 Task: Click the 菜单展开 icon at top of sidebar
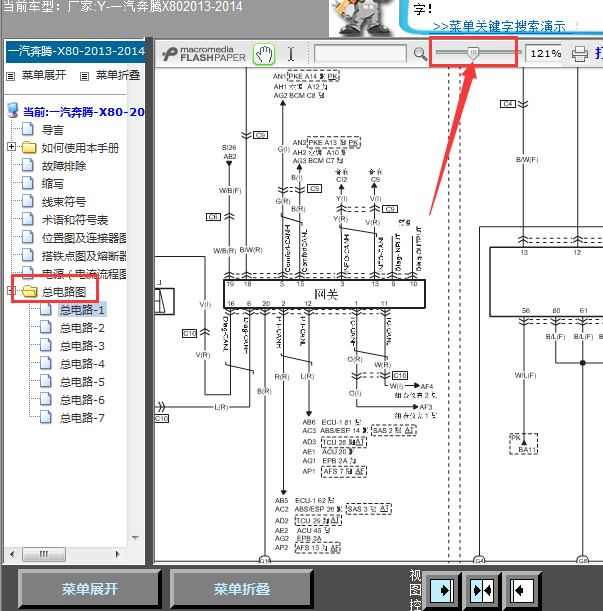pyautogui.click(x=11, y=76)
